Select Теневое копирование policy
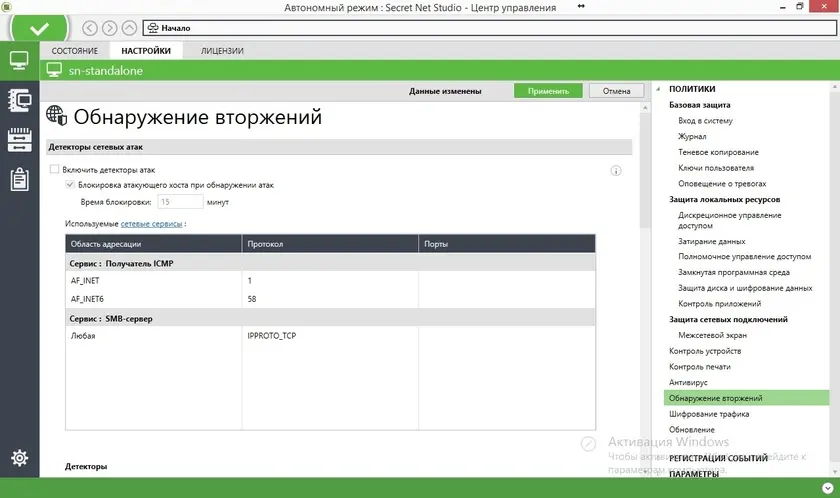840x498 pixels. (x=718, y=152)
